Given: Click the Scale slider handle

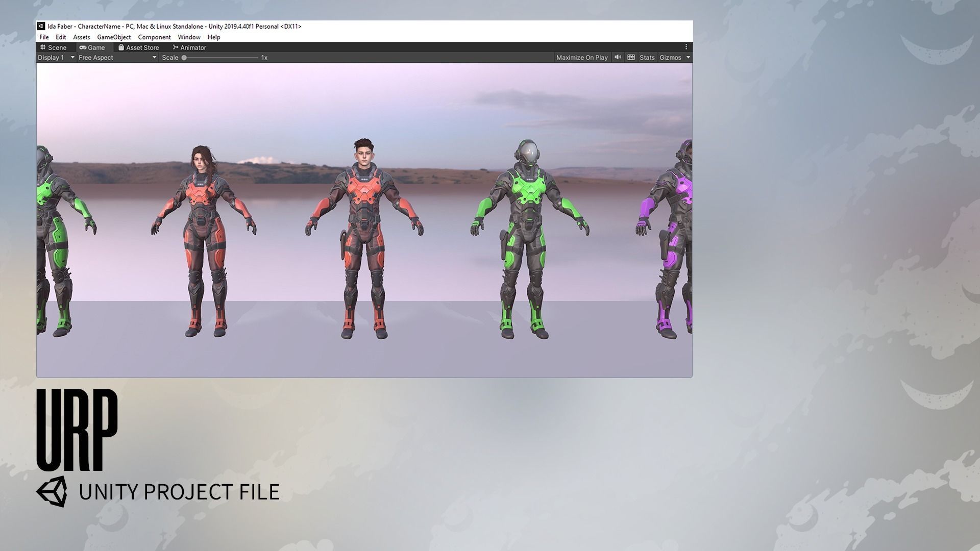Looking at the screenshot, I should click(x=184, y=58).
